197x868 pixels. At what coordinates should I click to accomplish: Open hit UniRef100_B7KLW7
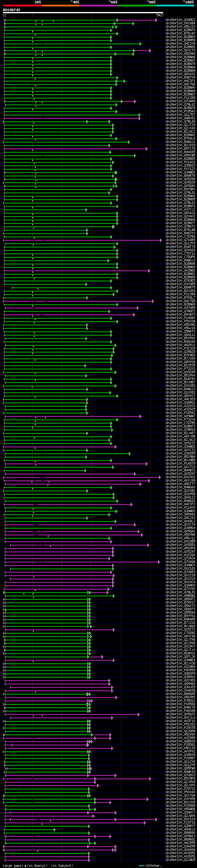tap(180, 34)
